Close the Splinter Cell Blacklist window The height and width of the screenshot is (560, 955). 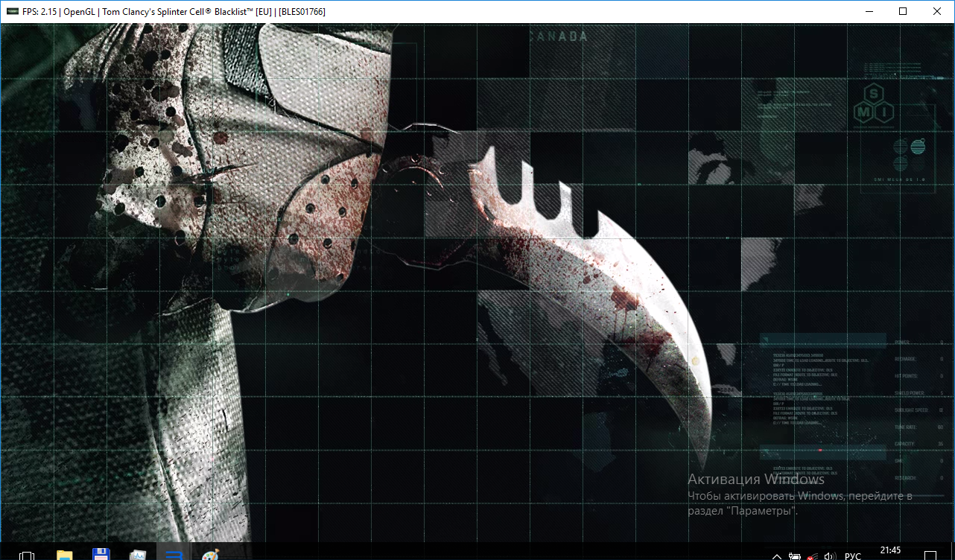click(937, 12)
